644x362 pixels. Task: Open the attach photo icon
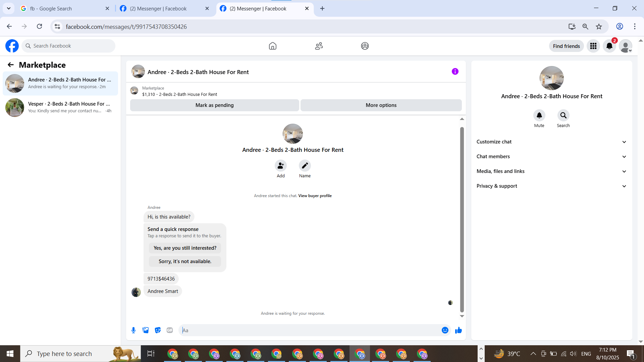pyautogui.click(x=146, y=330)
